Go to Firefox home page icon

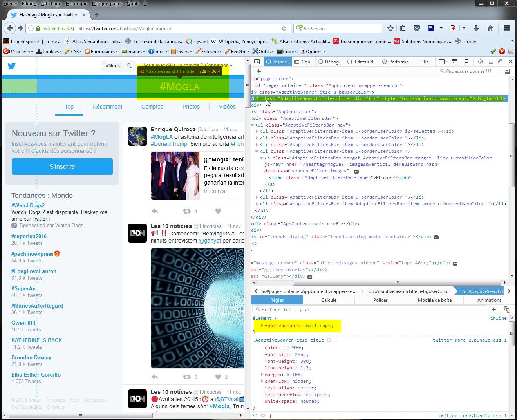pos(490,28)
